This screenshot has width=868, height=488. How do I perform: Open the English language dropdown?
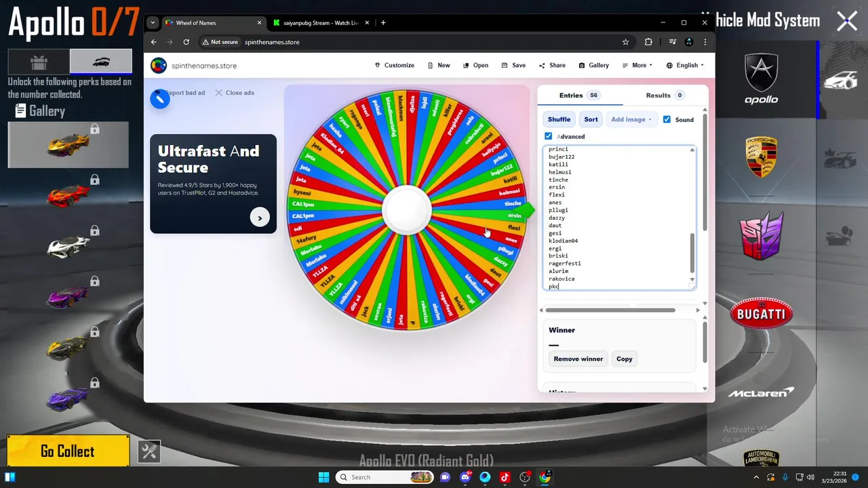tap(685, 65)
